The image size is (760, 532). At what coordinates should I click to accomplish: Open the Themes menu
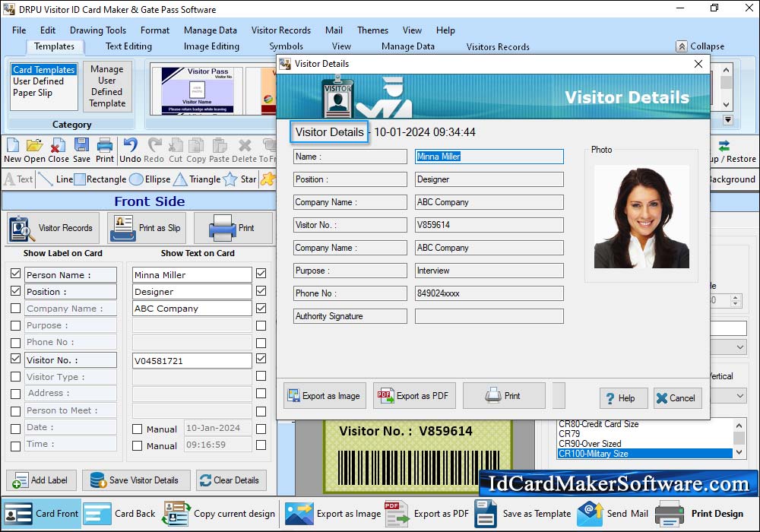point(372,30)
